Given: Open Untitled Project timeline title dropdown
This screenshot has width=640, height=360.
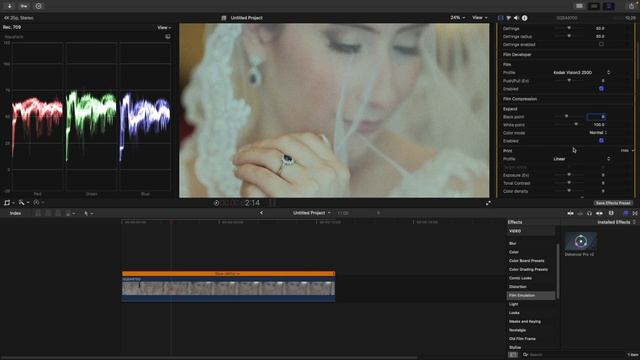Looking at the screenshot, I should coord(312,213).
